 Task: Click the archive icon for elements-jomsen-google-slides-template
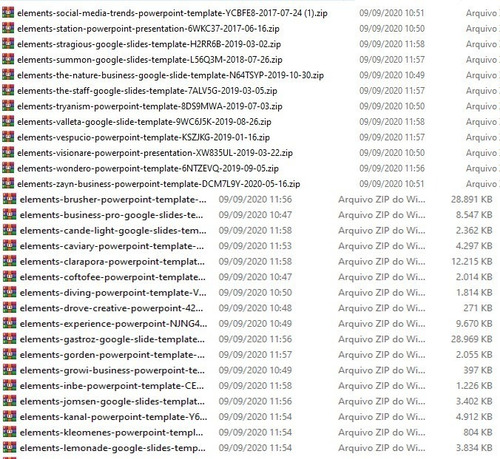pyautogui.click(x=9, y=401)
